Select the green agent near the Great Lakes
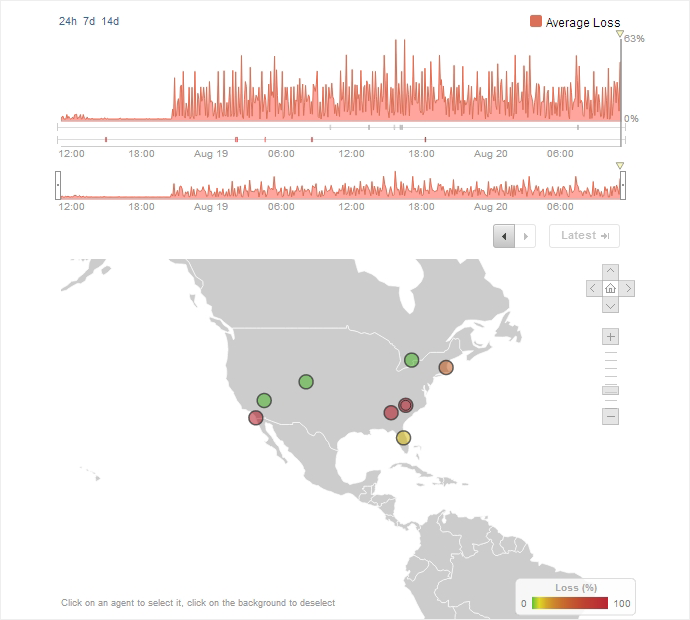Screen dimensions: 690x620 [411, 359]
